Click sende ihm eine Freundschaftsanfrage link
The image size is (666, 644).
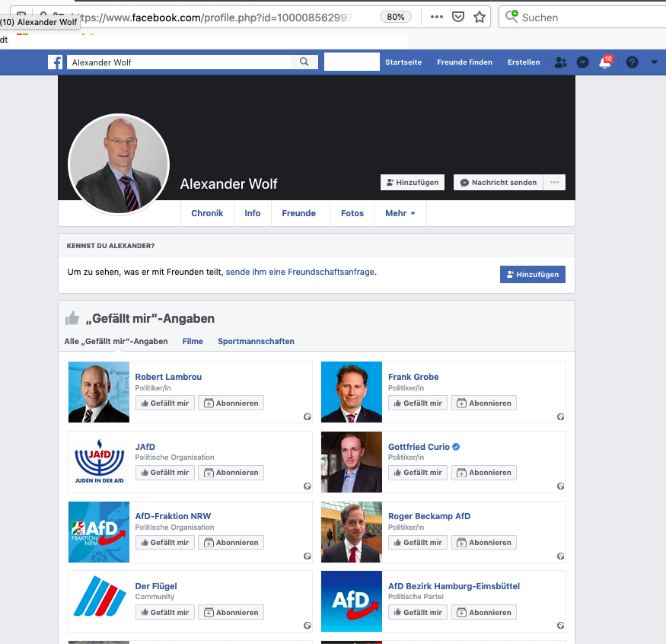300,272
